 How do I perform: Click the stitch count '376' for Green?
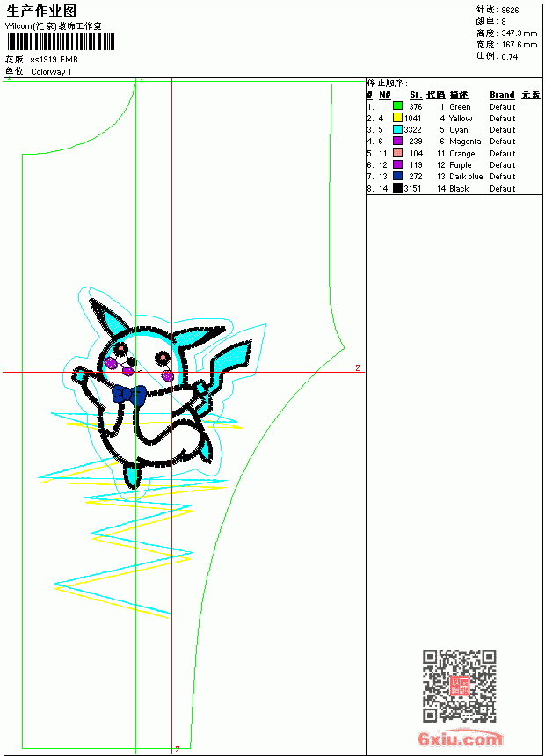416,107
